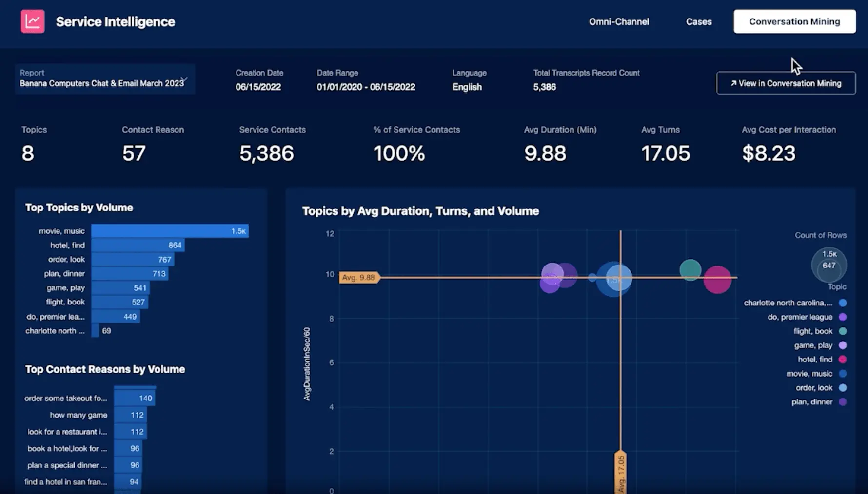Switch to the Omni-Channel tab
Screen dimensions: 868x494
pos(618,21)
